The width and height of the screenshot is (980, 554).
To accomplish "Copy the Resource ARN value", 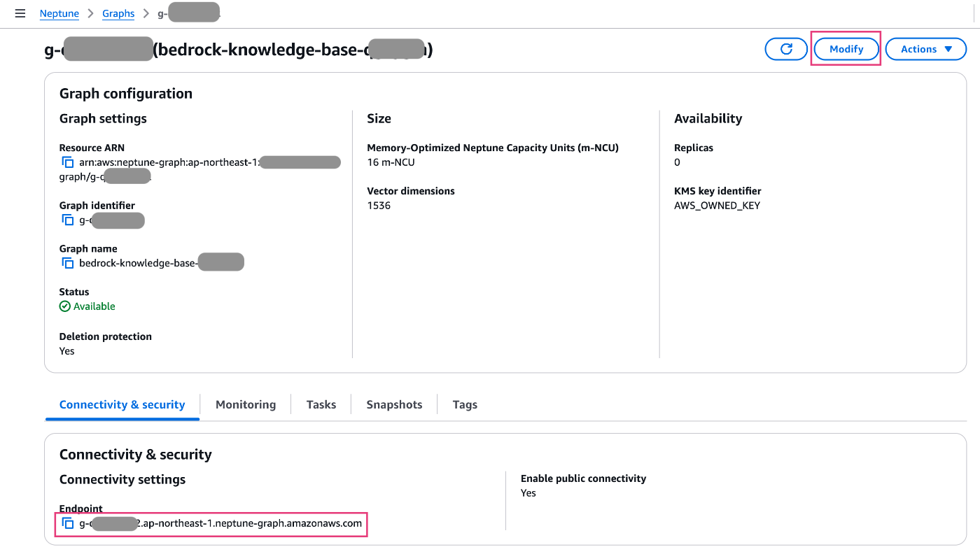I will pos(68,162).
